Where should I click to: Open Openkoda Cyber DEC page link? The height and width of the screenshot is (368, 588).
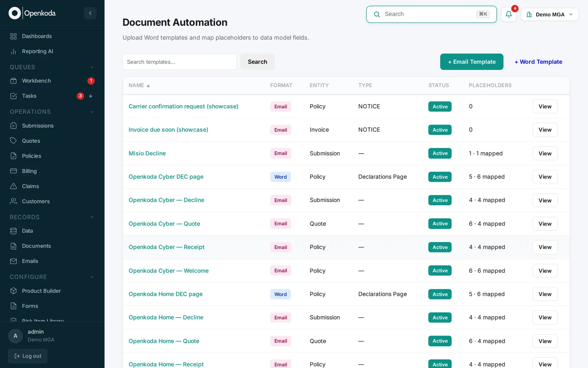[x=166, y=177]
